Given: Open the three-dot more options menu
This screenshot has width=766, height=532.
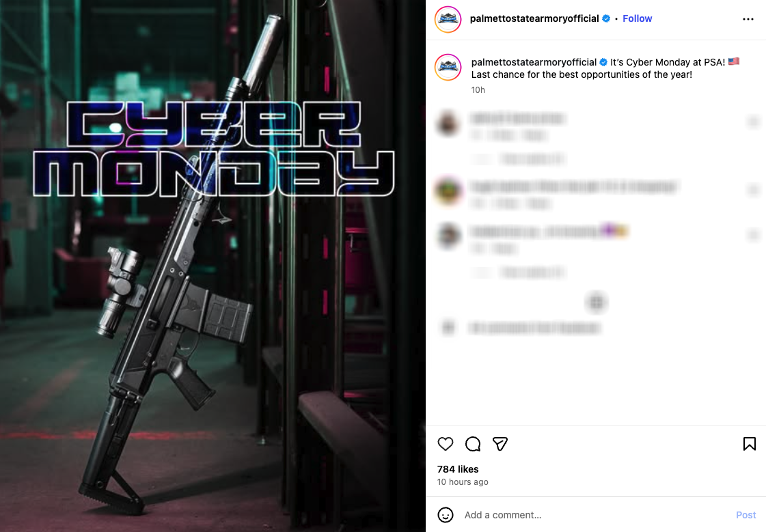Looking at the screenshot, I should click(x=748, y=19).
